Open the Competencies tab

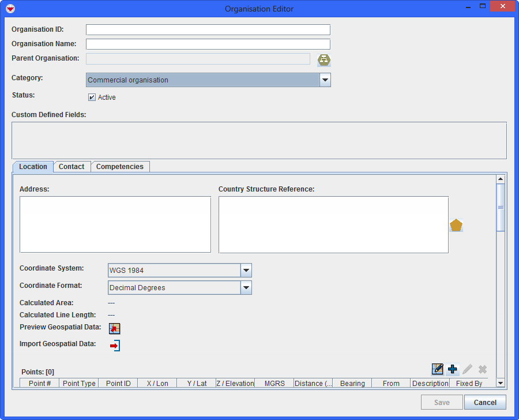point(120,167)
